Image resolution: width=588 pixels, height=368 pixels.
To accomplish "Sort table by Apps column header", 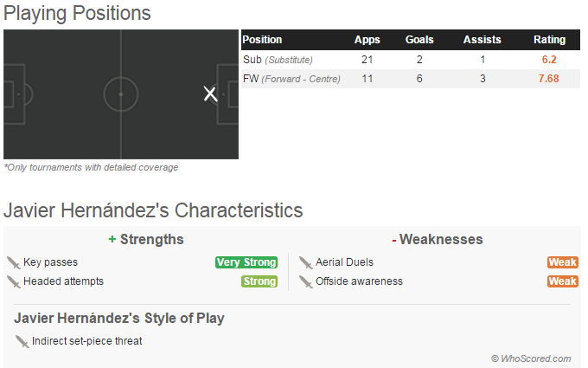I will 367,40.
